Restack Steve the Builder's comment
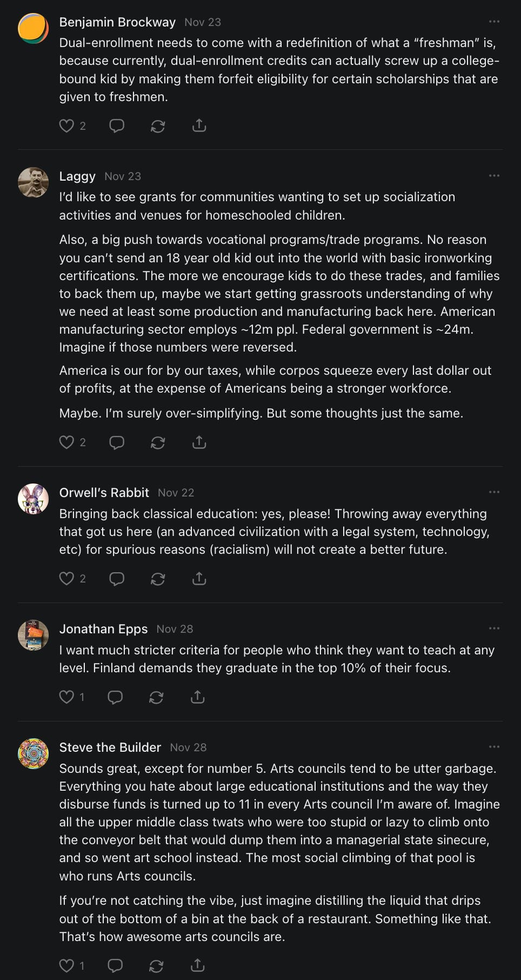The width and height of the screenshot is (521, 980). click(x=156, y=965)
